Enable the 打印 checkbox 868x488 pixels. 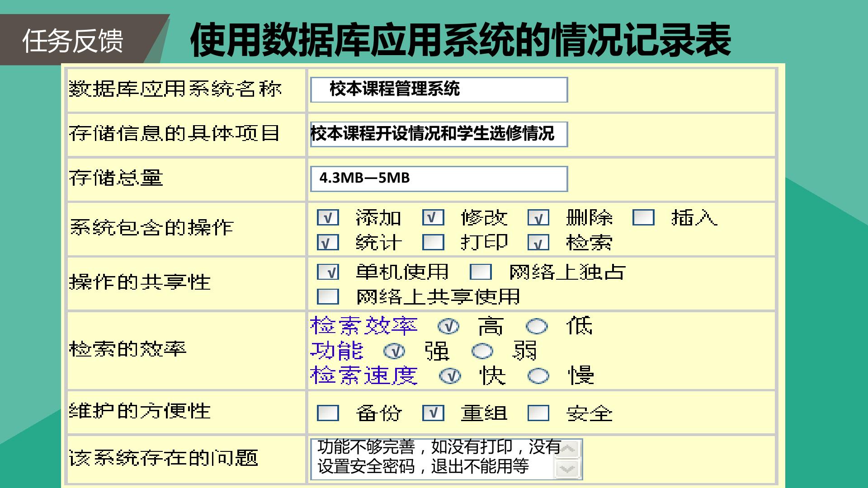[433, 242]
